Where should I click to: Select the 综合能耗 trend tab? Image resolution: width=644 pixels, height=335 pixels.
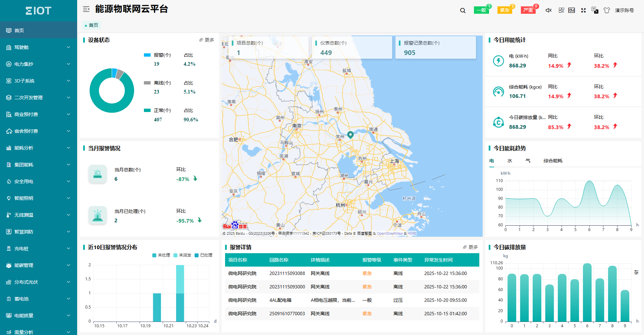coord(553,161)
